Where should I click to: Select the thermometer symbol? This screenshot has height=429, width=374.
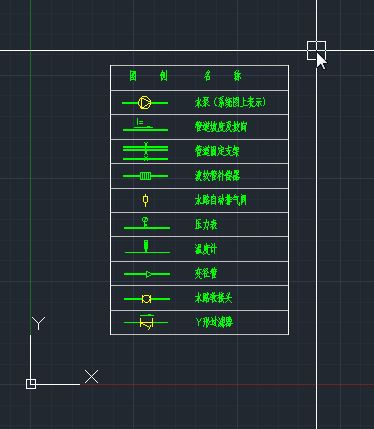pyautogui.click(x=146, y=246)
